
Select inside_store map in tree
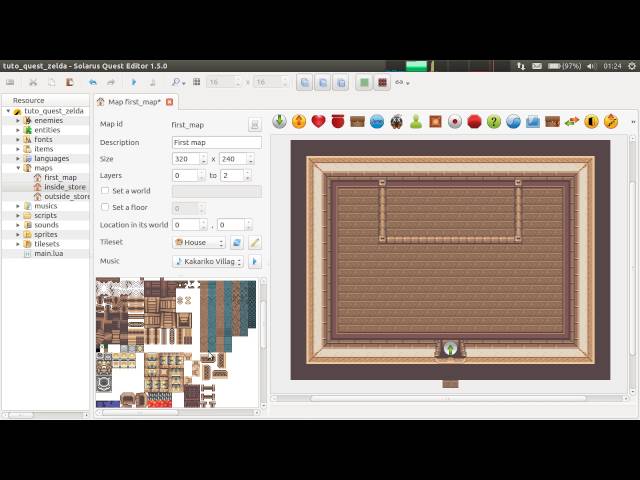click(x=65, y=187)
